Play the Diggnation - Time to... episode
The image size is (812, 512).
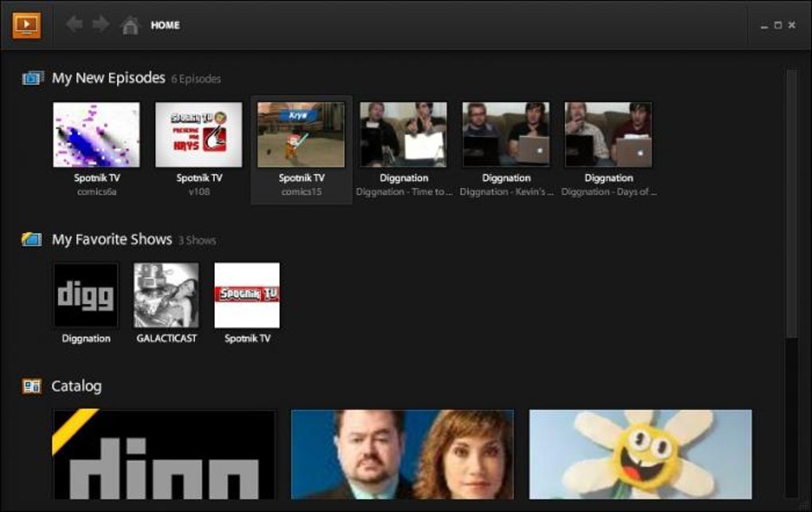tap(404, 135)
